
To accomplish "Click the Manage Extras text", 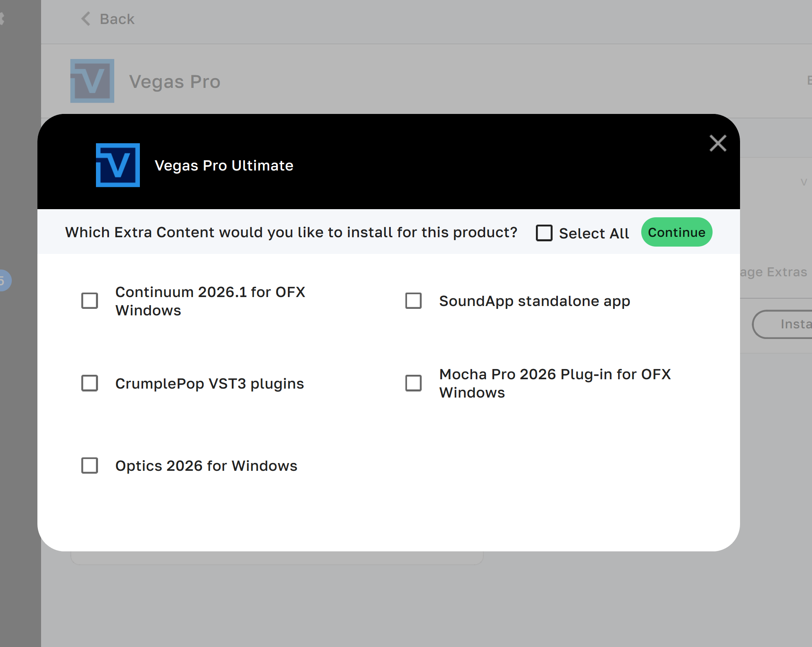I will click(773, 272).
